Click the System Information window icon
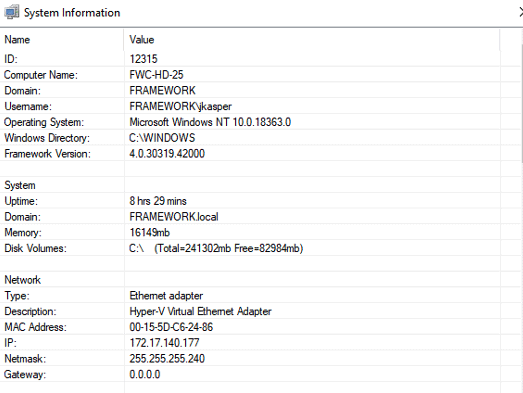Screen dimensions: 523x393 [11, 12]
